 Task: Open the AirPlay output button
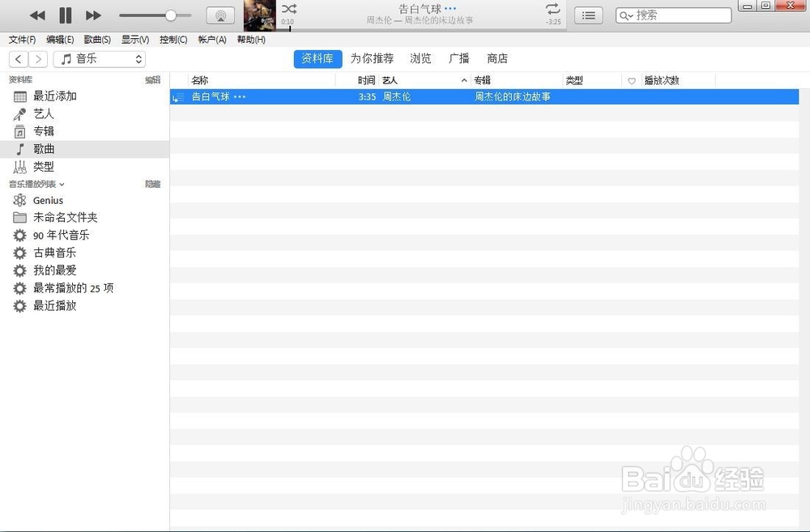click(220, 15)
